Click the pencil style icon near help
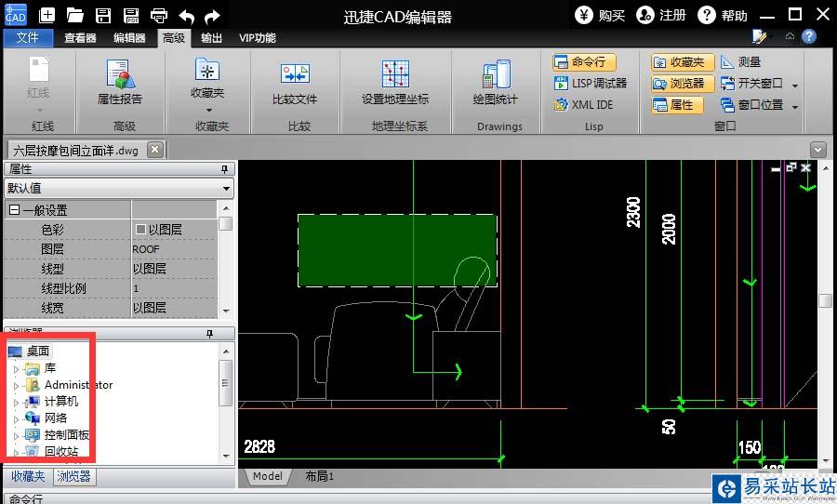Image resolution: width=837 pixels, height=504 pixels. pyautogui.click(x=760, y=36)
